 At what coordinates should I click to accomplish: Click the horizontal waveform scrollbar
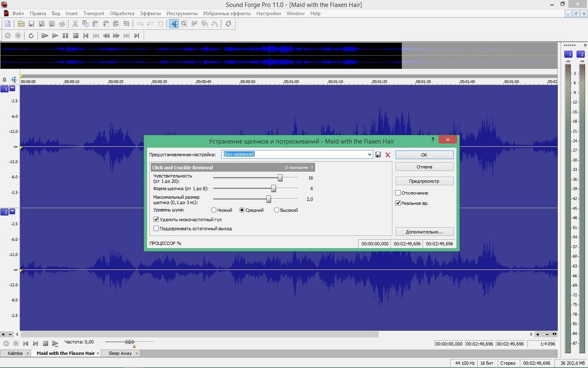[200, 334]
